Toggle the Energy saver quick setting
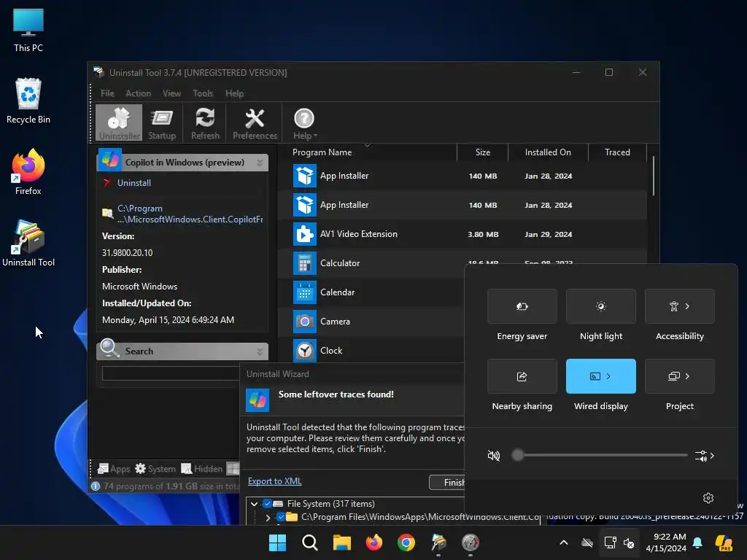Screen dimensions: 747x560 click(522, 306)
